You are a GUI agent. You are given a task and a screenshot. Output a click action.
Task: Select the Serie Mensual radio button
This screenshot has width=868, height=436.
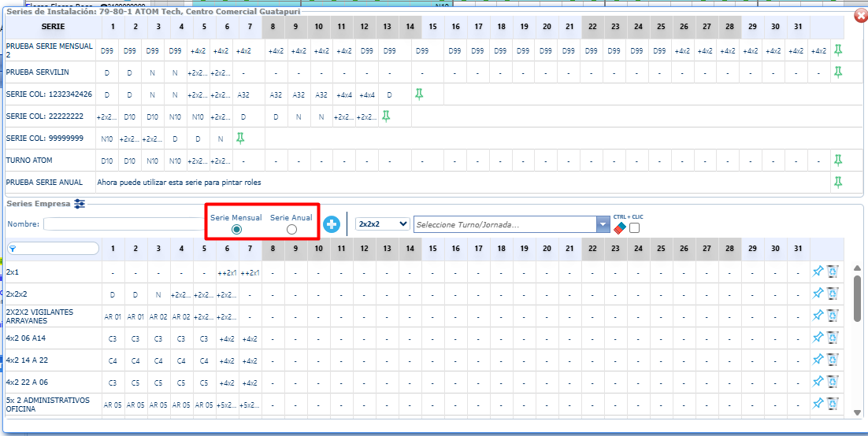236,229
